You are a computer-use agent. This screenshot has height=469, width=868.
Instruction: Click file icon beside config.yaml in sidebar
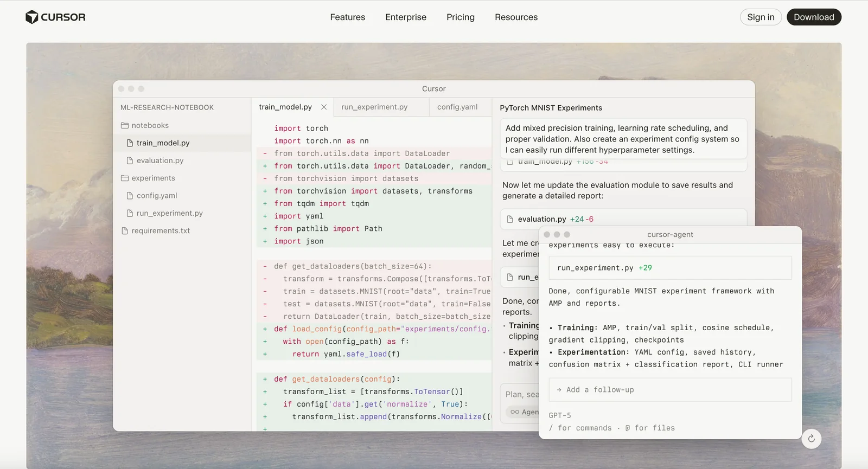[x=130, y=196]
